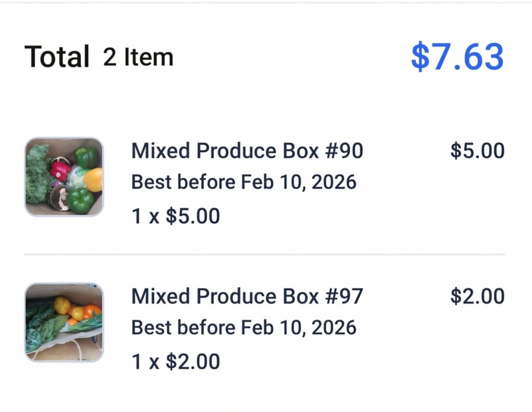The image size is (532, 412).
Task: Open the Mixed Produce Box #90 item name
Action: tap(248, 150)
